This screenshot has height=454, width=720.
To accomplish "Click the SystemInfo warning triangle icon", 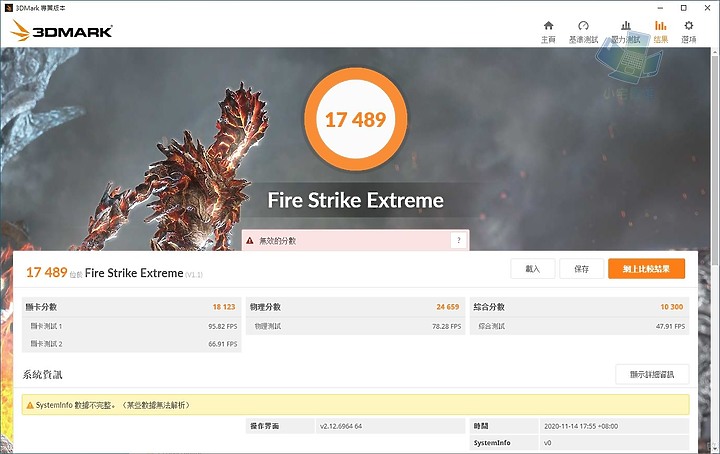I will [30, 405].
